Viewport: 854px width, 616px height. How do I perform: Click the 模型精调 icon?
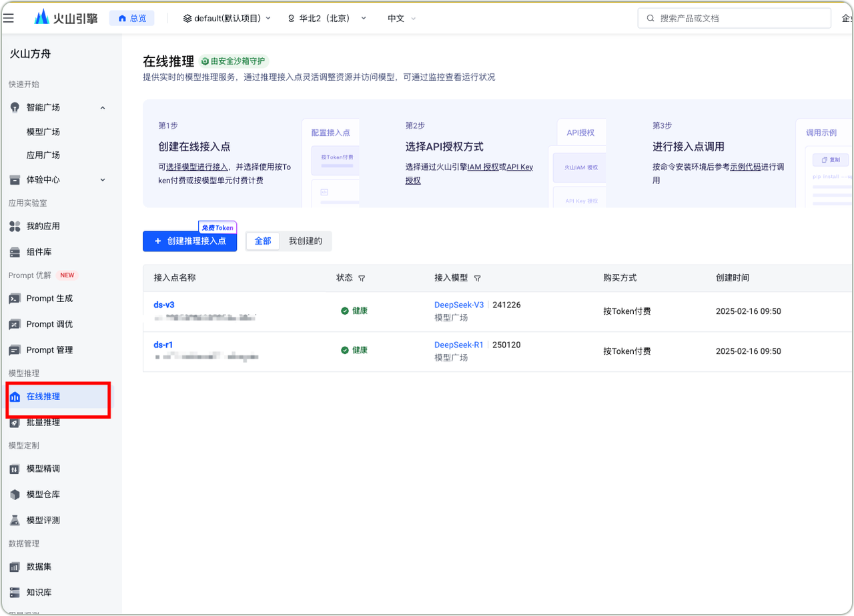pyautogui.click(x=15, y=469)
